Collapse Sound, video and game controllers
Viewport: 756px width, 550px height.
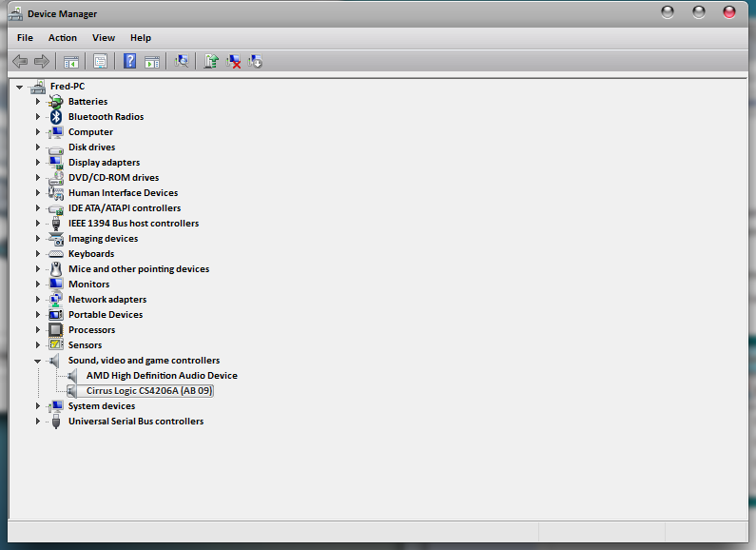(38, 361)
